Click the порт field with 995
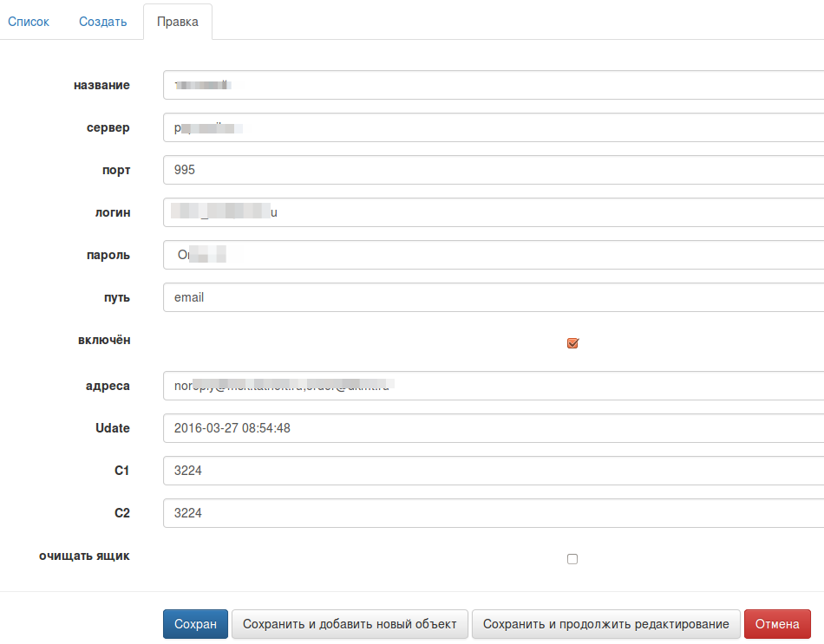The width and height of the screenshot is (824, 644). point(493,170)
